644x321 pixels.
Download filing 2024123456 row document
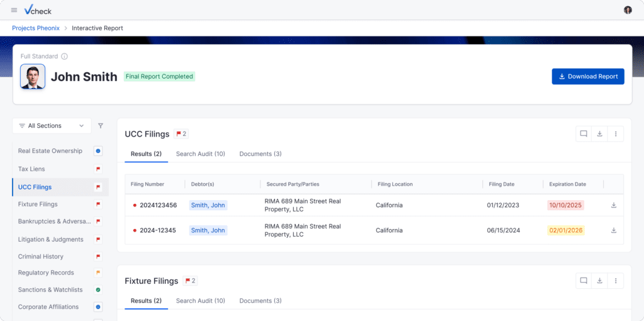(x=613, y=205)
